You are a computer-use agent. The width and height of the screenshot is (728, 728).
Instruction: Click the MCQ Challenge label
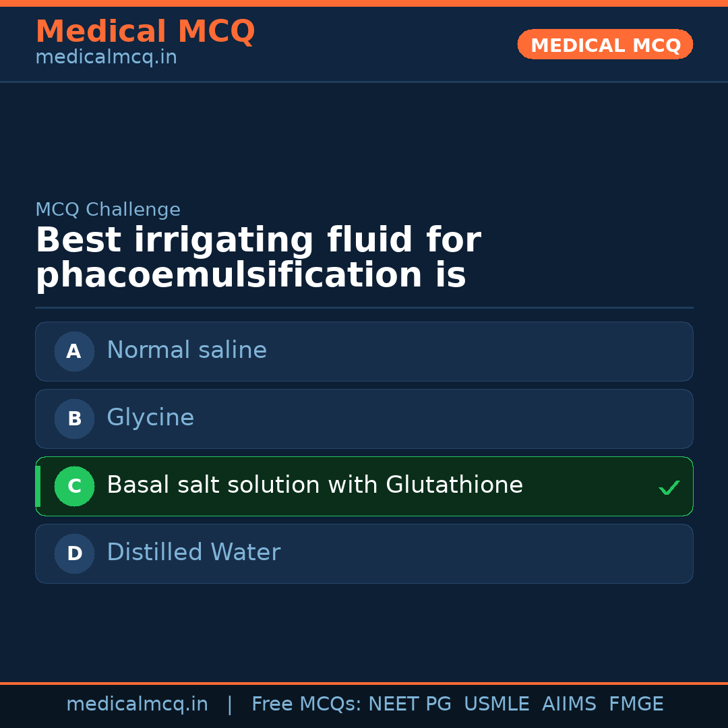coord(108,210)
